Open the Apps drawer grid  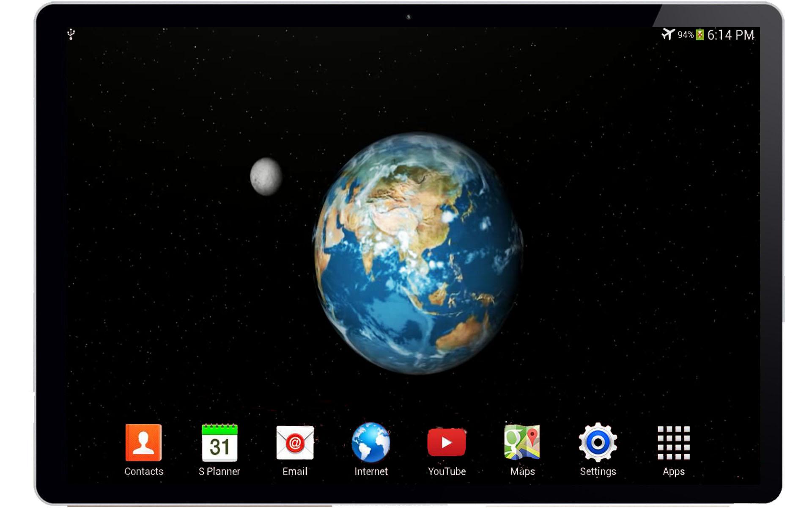673,442
